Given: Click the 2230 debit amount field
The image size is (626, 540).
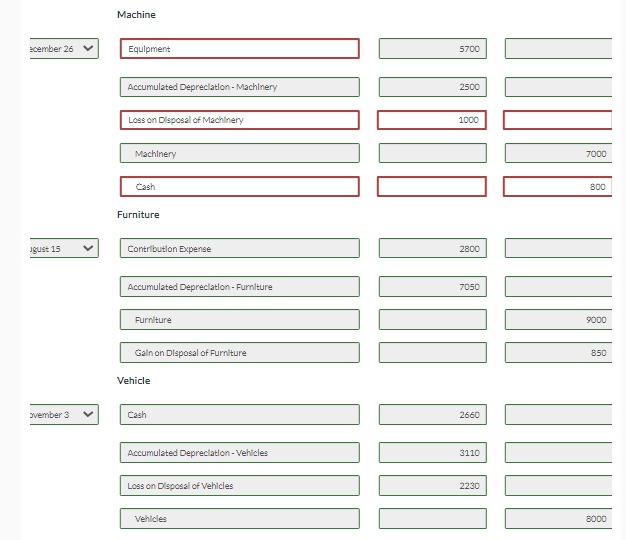Looking at the screenshot, I should click(433, 486).
